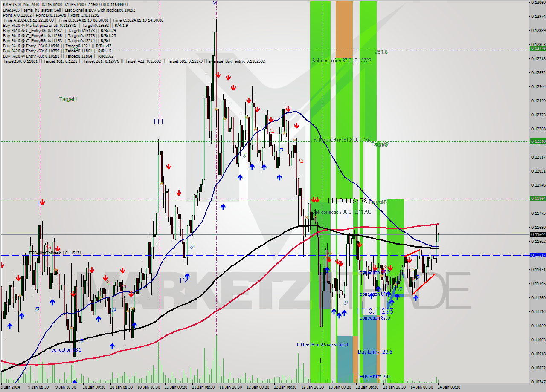This screenshot has height=392, width=546.
Task: Click the 0.10918 price axis value
Action: tap(538, 354)
